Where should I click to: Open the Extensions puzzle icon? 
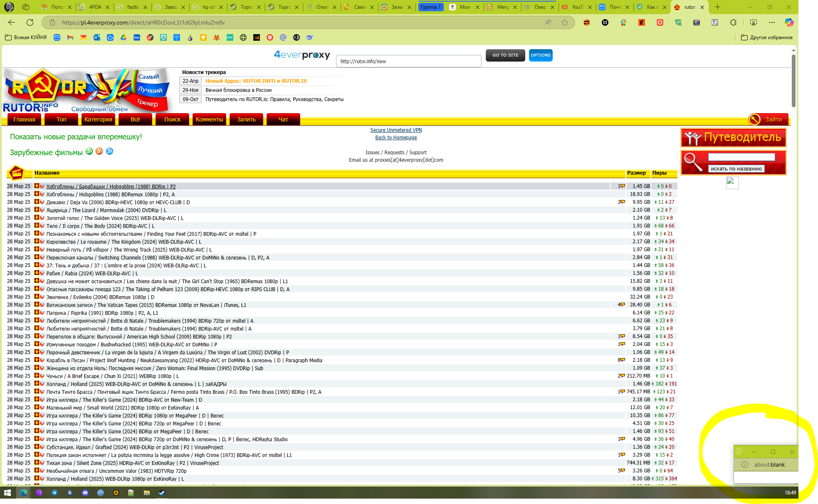[x=733, y=22]
